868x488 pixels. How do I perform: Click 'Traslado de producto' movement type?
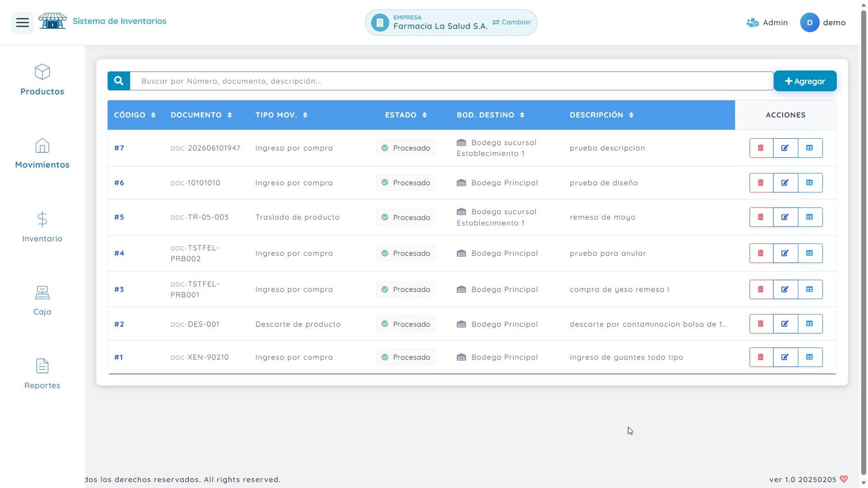297,217
